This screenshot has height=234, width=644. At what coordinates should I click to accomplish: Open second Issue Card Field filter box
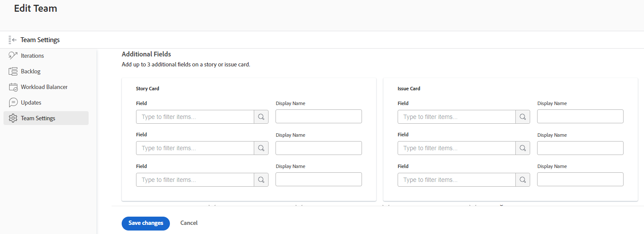point(457,148)
